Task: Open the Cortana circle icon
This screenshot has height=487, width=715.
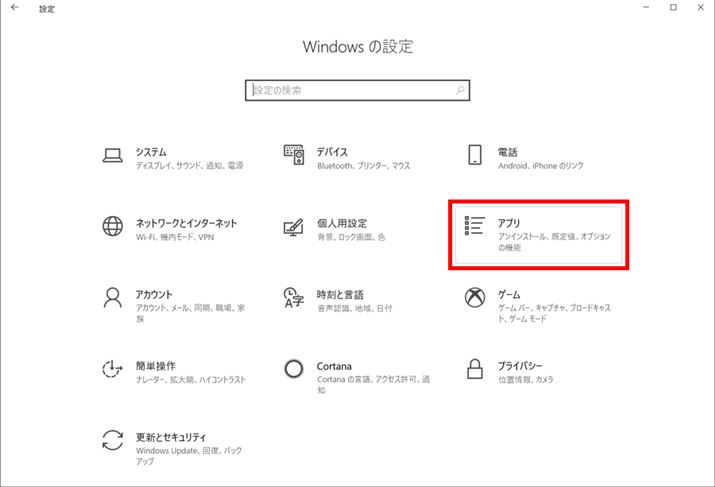Action: click(x=293, y=368)
